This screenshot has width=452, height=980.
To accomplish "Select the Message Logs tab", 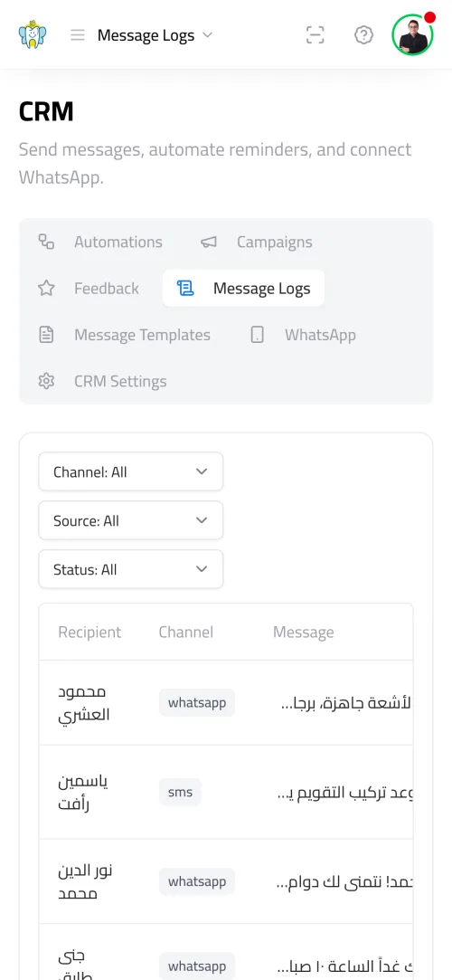I will pos(243,288).
